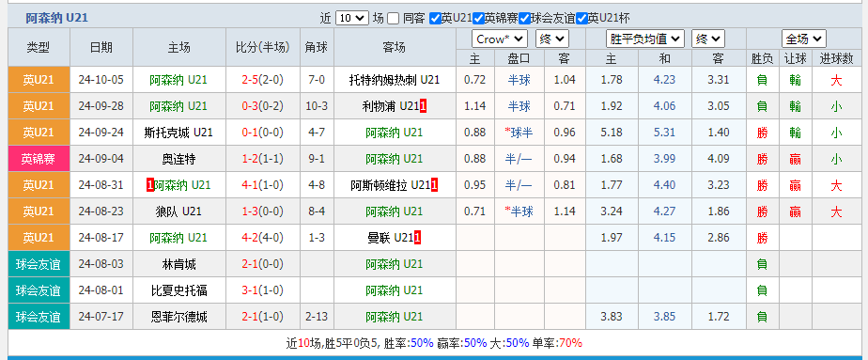Uncheck the 球会友谊 filter checkbox
868x360 pixels.
(x=525, y=19)
